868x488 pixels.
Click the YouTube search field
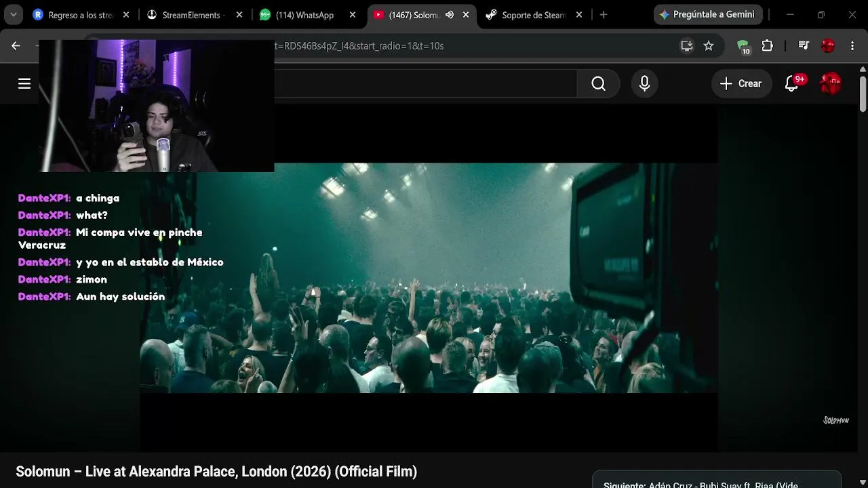(x=425, y=83)
